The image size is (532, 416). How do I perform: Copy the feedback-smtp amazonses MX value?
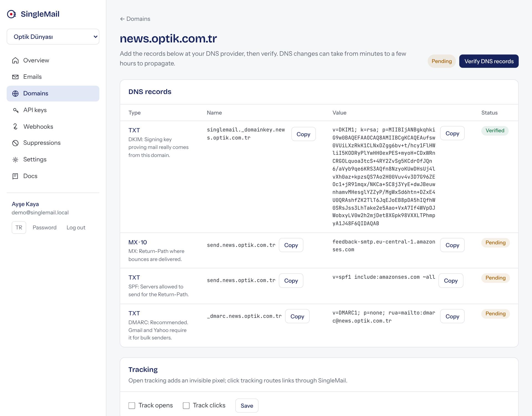452,245
